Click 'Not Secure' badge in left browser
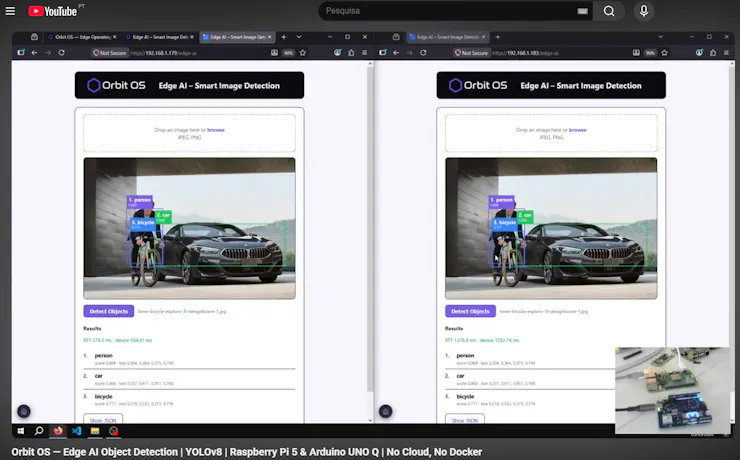 point(110,53)
